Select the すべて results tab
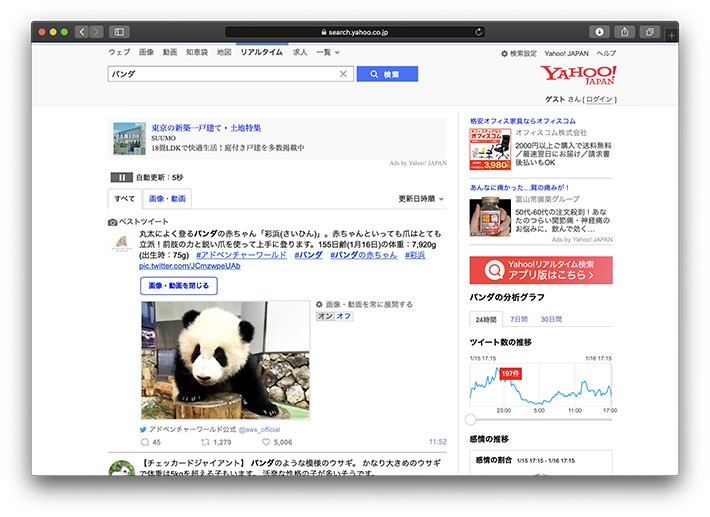This screenshot has height=517, width=710. click(125, 199)
